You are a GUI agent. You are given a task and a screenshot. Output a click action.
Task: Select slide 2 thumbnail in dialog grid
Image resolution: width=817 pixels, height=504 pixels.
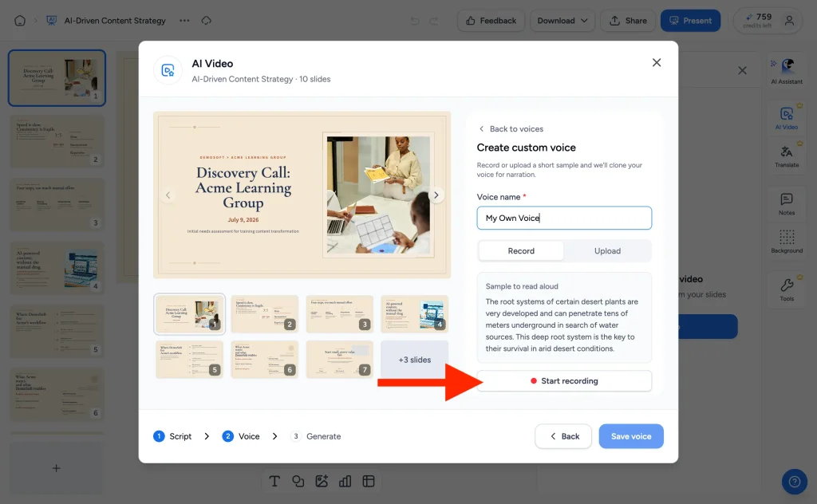point(265,314)
